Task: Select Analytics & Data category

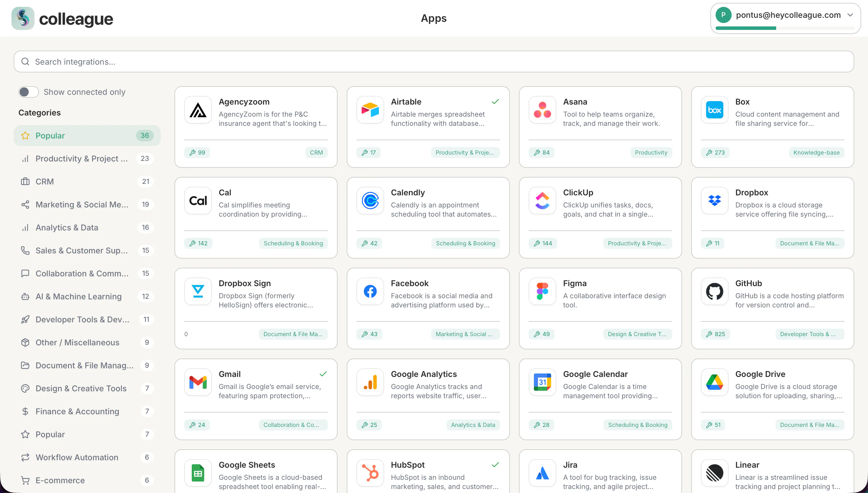Action: pos(87,228)
